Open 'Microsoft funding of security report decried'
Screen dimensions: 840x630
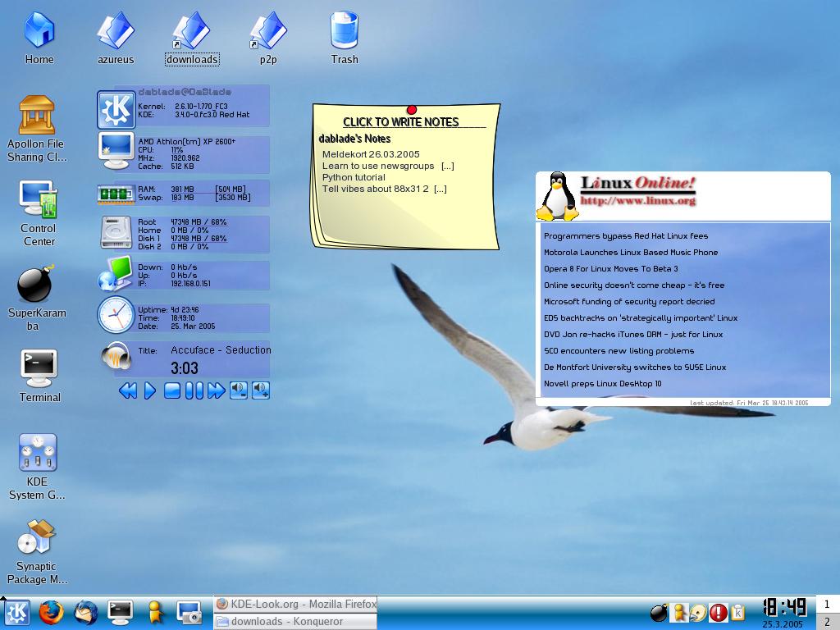pos(629,302)
